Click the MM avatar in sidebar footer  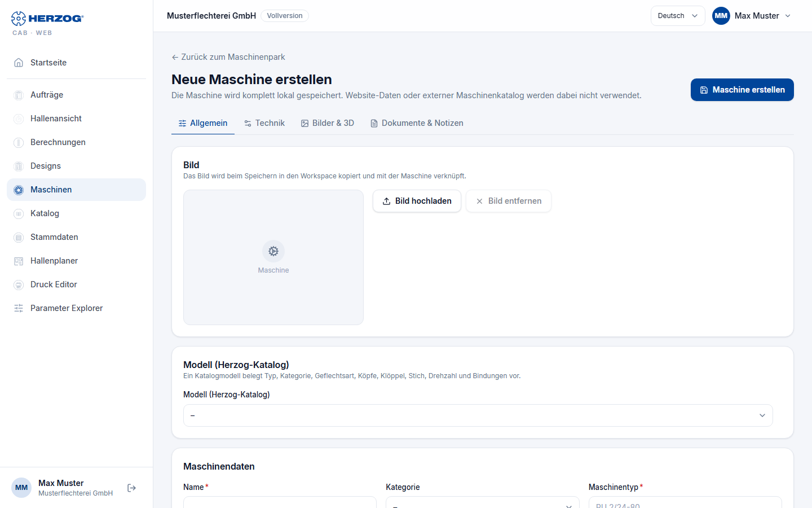(x=21, y=488)
